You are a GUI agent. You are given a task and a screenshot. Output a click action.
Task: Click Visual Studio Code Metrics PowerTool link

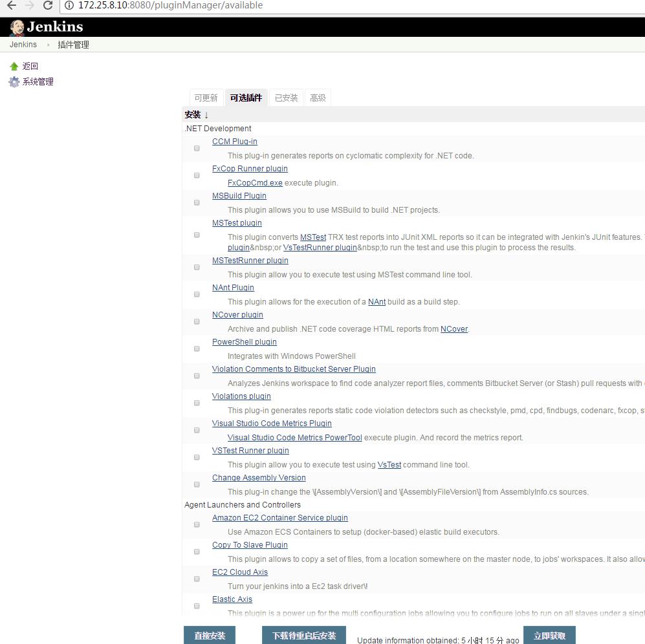pyautogui.click(x=295, y=438)
